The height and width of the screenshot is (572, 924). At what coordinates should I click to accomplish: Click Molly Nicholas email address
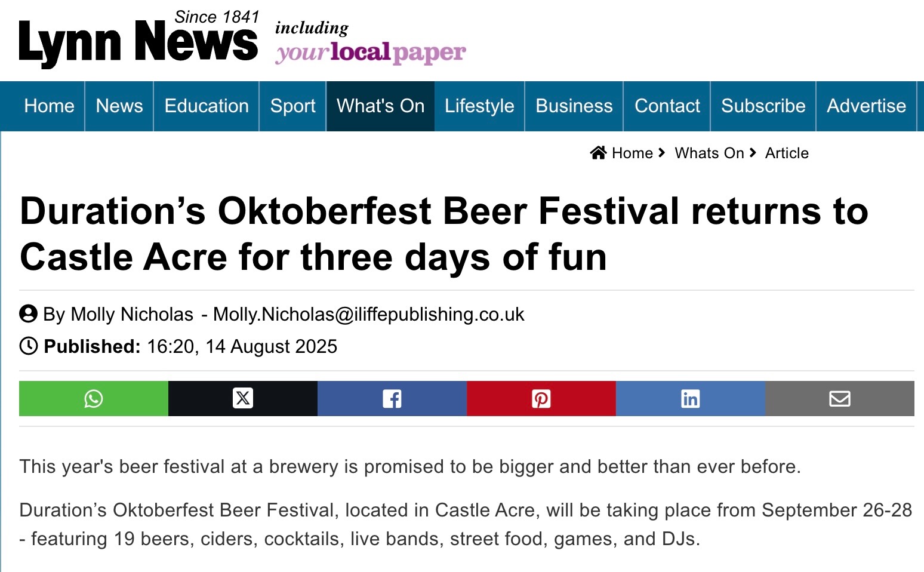[368, 314]
